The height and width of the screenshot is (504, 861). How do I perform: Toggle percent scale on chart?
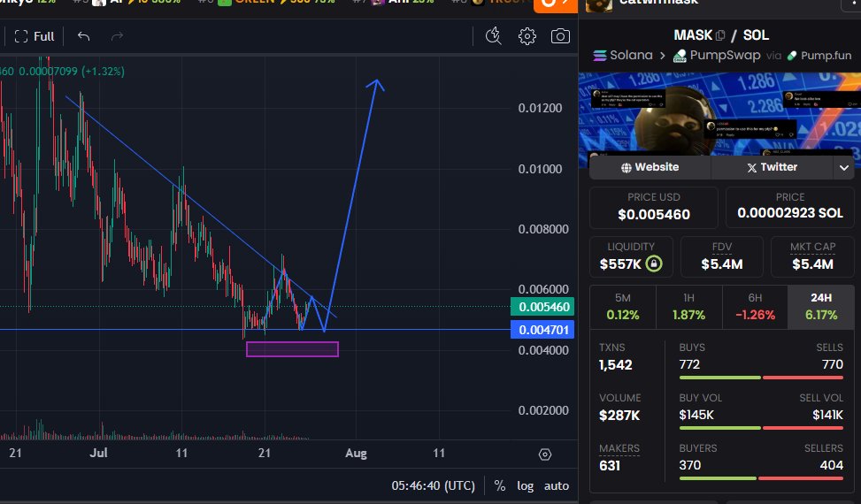(x=499, y=486)
